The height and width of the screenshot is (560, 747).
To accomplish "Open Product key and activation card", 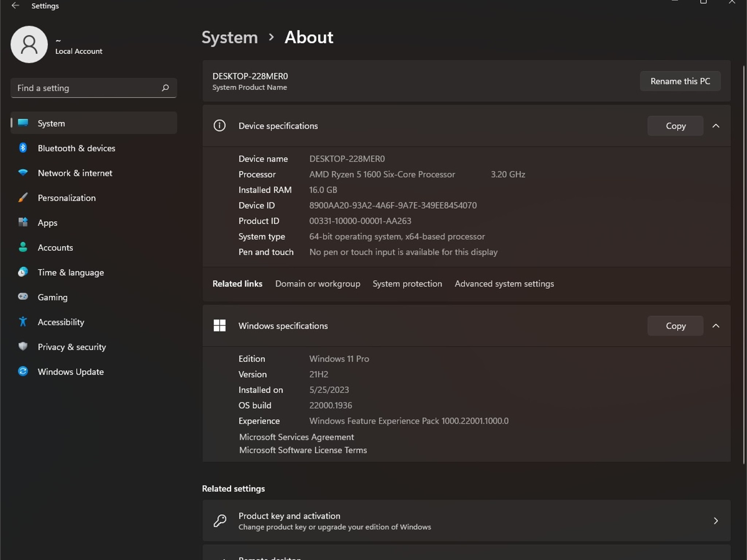I will pyautogui.click(x=467, y=521).
